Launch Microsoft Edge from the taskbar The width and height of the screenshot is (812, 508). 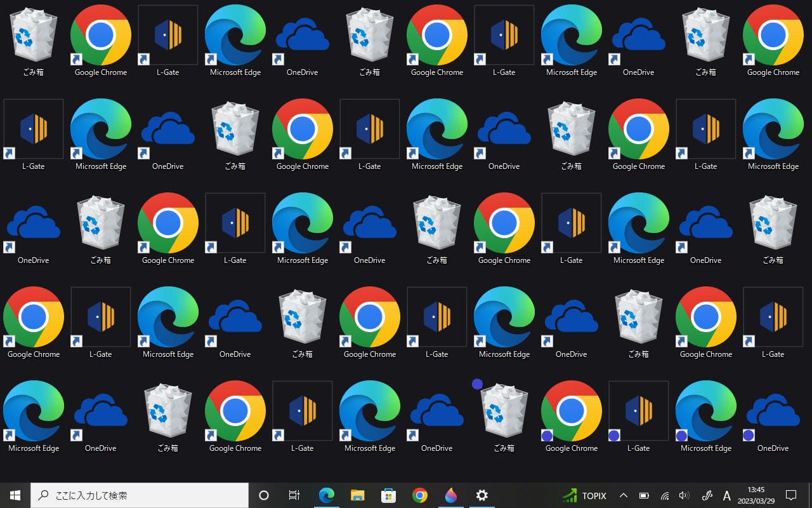(326, 495)
